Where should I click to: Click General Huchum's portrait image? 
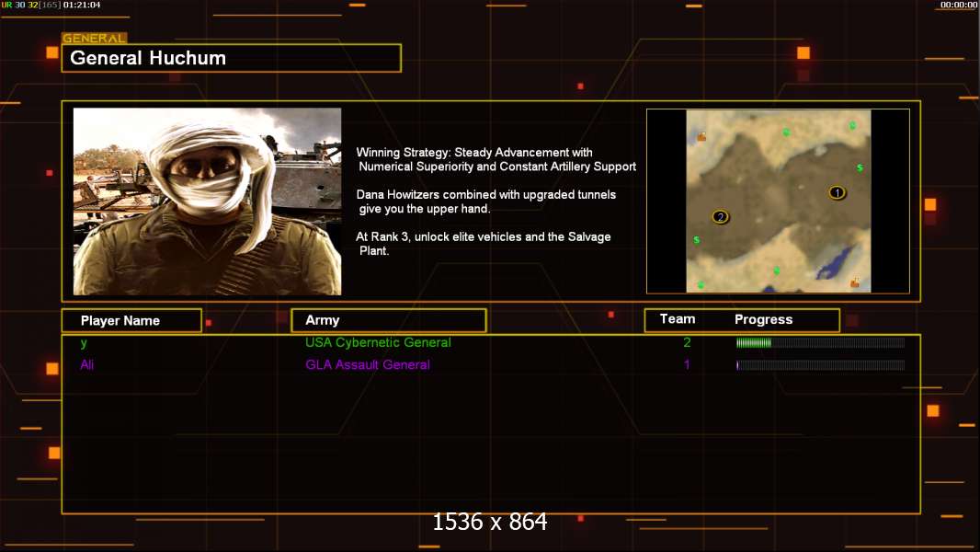207,201
